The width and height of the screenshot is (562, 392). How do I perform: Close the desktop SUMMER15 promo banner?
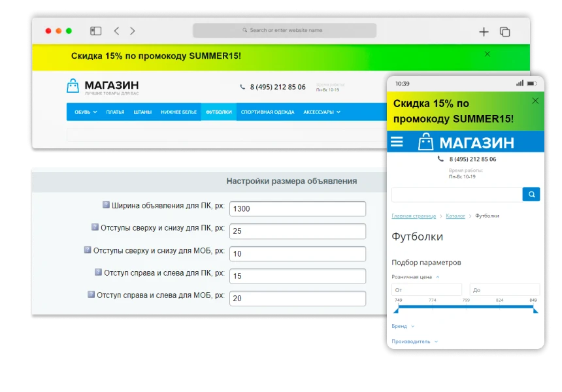487,54
